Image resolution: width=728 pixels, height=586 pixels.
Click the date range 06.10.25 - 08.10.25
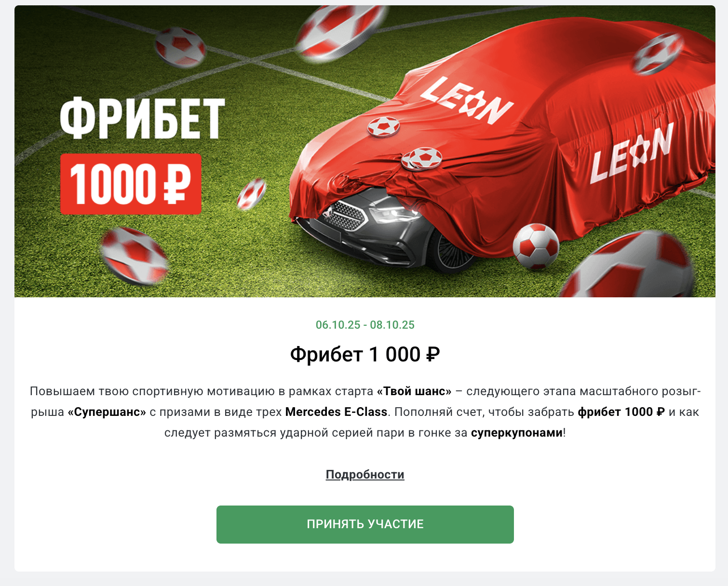[365, 325]
